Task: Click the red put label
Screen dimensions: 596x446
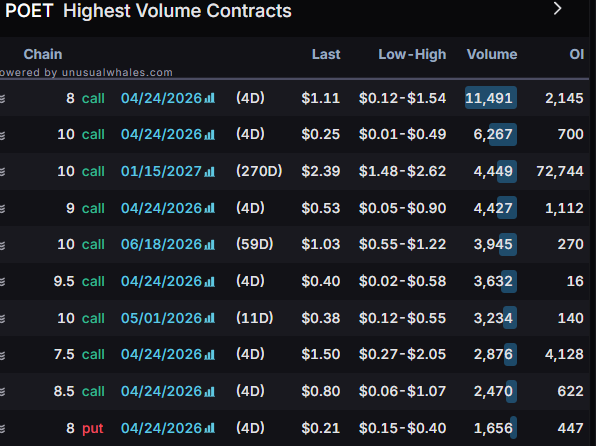Action: click(92, 429)
